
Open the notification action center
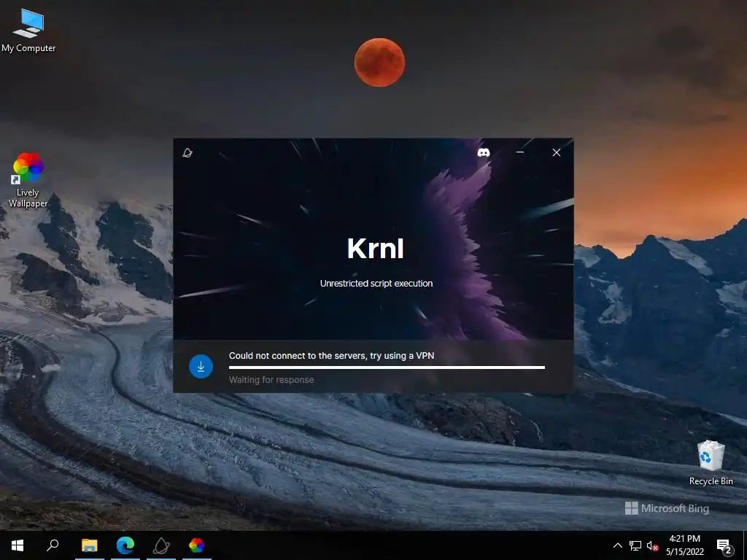(724, 545)
